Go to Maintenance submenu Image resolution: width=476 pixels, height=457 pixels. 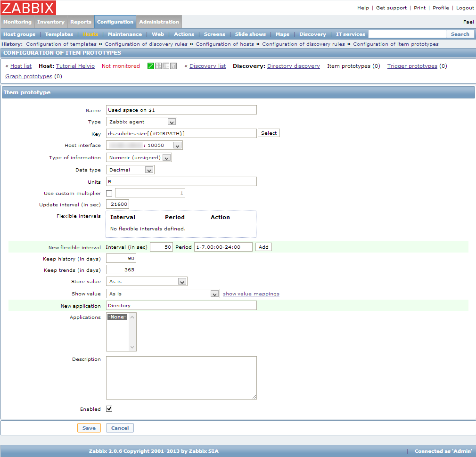125,34
